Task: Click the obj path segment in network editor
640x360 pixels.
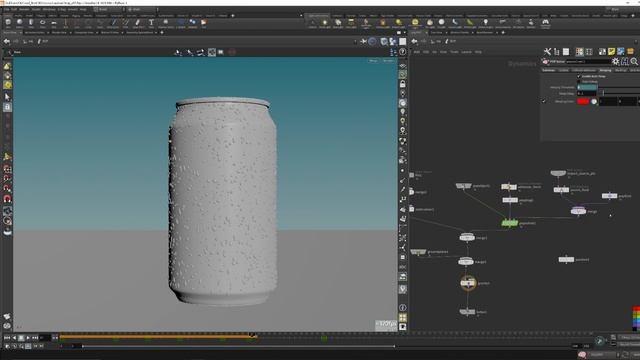Action: point(437,41)
